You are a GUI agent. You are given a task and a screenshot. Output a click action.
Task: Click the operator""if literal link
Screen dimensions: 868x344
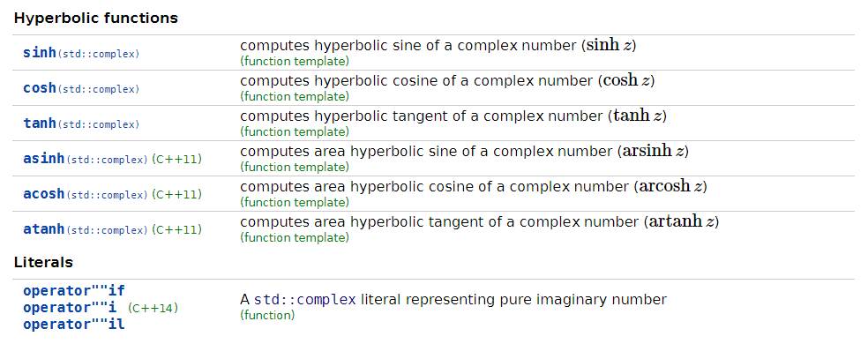tap(74, 290)
